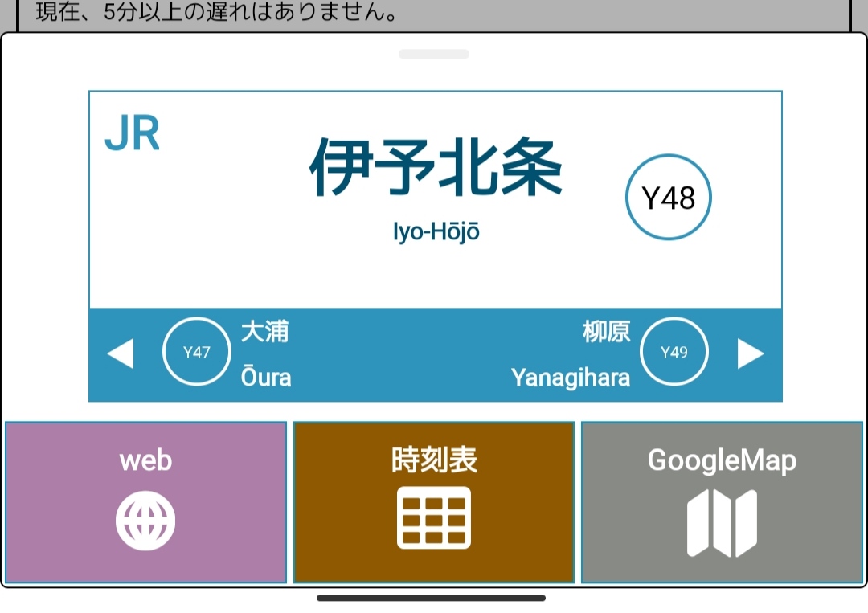Image resolution: width=868 pixels, height=613 pixels.
Task: Tap the 伊予北条 station title
Action: (436, 170)
